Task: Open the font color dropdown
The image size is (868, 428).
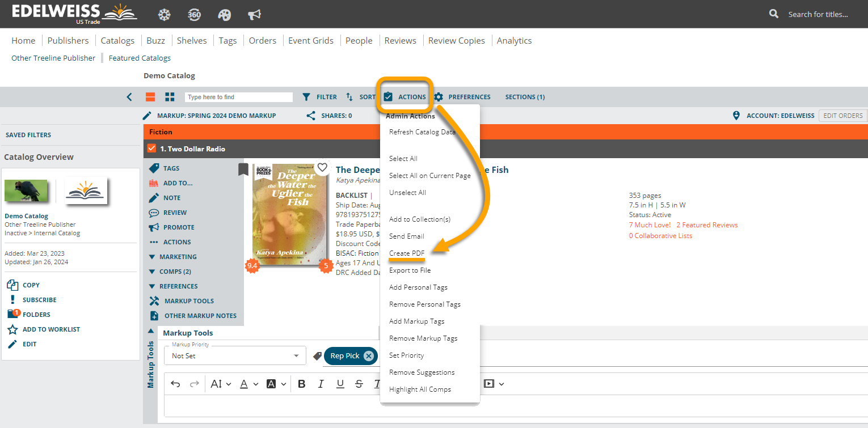Action: pos(248,384)
